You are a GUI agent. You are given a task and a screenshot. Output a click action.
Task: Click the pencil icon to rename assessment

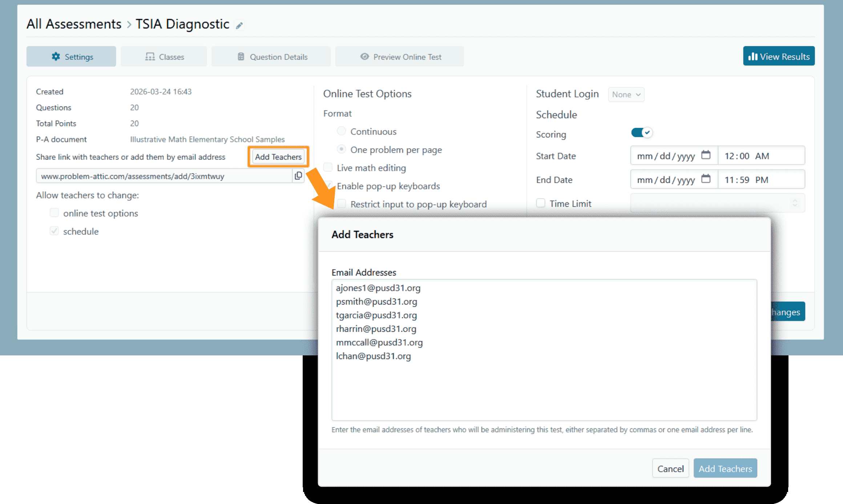click(239, 25)
